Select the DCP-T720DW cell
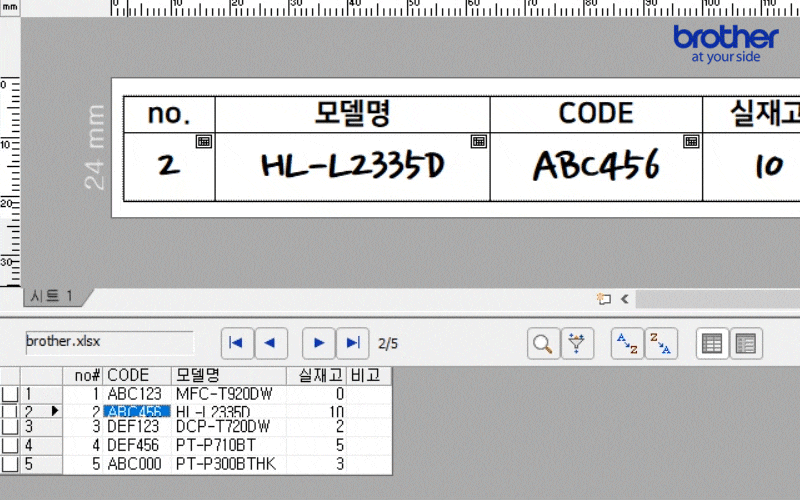Image resolution: width=800 pixels, height=500 pixels. (x=229, y=427)
